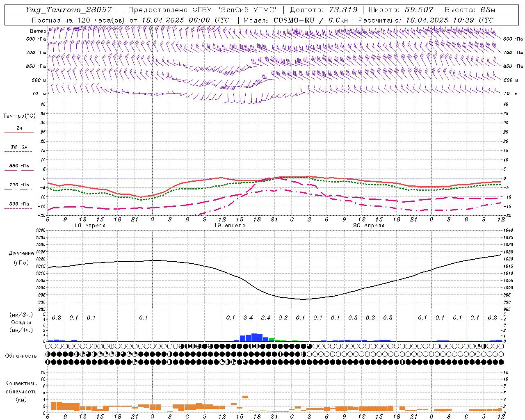Image resolution: width=525 pixels, height=420 pixels.
Task: Click the Тем-ра(°C) axis title
Action: click(x=19, y=116)
